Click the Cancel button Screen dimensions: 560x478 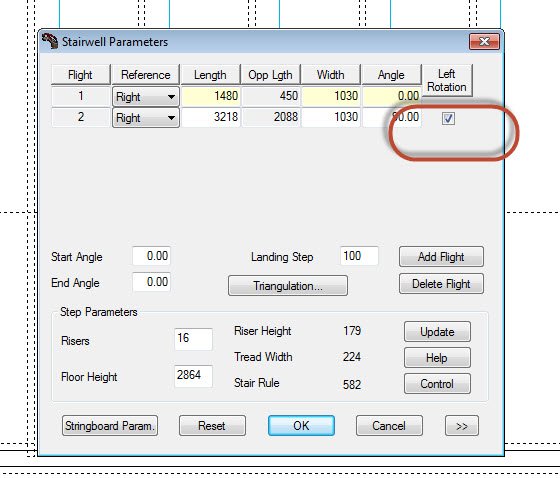point(389,425)
